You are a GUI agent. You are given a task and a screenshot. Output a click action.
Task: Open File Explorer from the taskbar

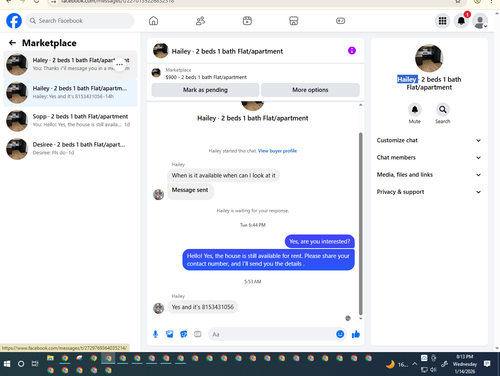50,358
